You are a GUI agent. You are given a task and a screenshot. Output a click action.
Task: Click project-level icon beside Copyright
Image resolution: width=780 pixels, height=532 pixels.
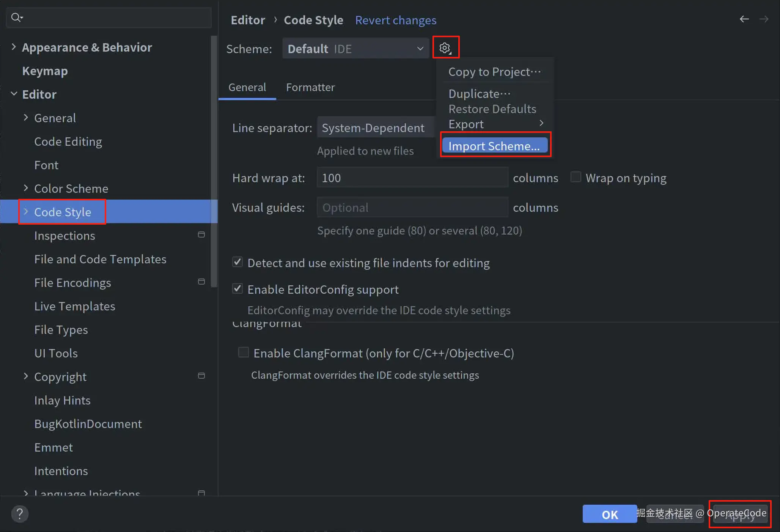tap(201, 376)
